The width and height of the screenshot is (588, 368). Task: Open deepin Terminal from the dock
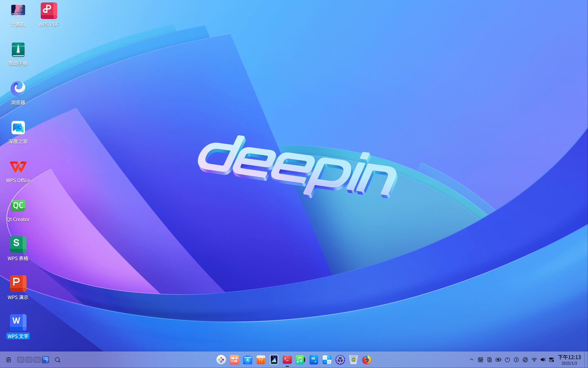[x=287, y=360]
